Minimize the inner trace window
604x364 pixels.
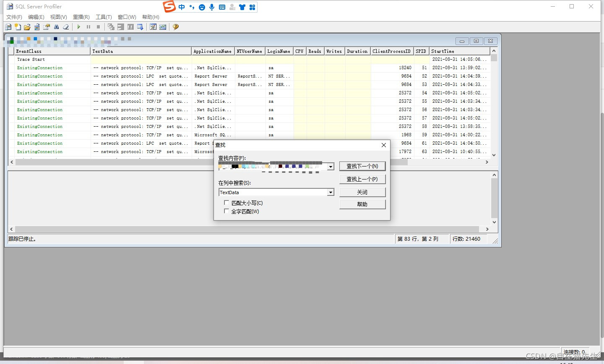point(462,41)
